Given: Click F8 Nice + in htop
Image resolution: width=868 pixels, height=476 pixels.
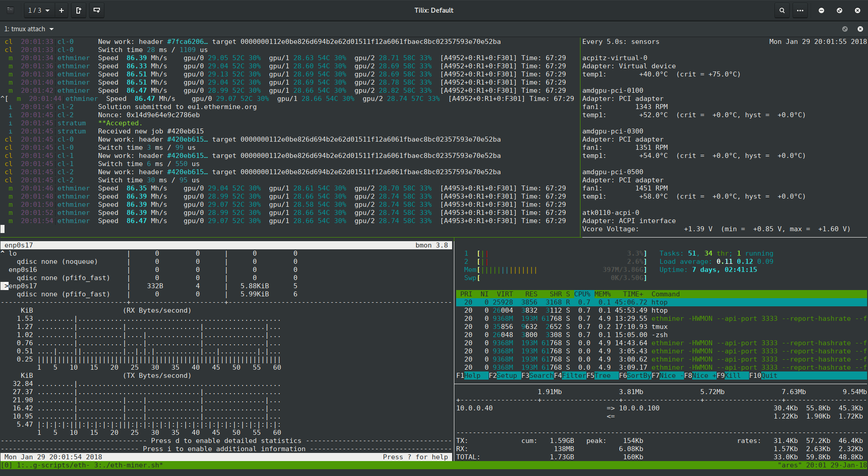Looking at the screenshot, I should [700, 376].
